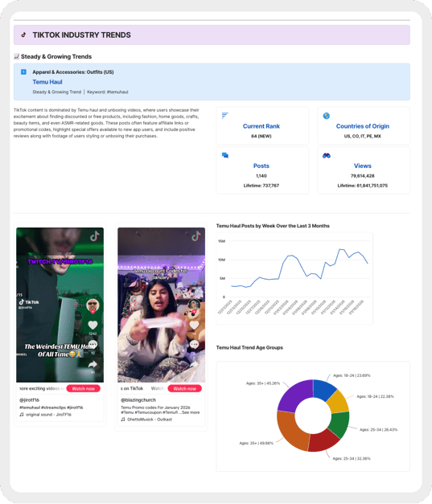Image resolution: width=432 pixels, height=504 pixels.
Task: Click the blue icon beside Apparel & Accessories
Action: pyautogui.click(x=23, y=72)
